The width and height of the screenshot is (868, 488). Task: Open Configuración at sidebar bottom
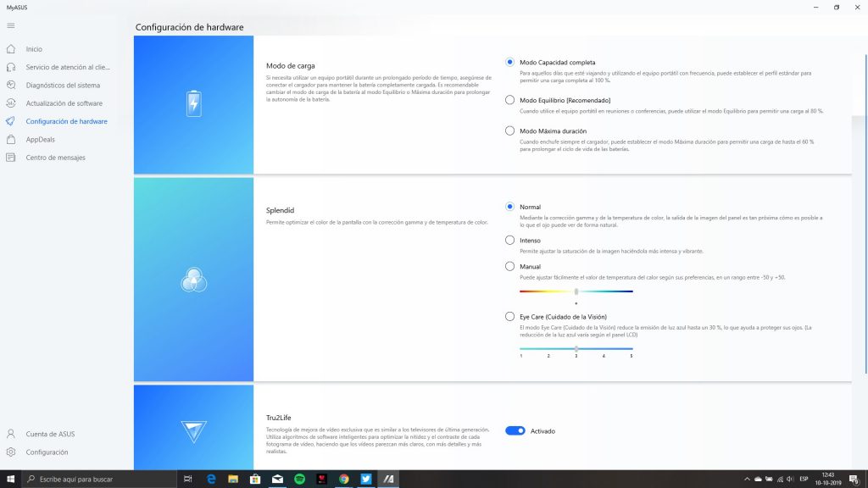click(47, 452)
